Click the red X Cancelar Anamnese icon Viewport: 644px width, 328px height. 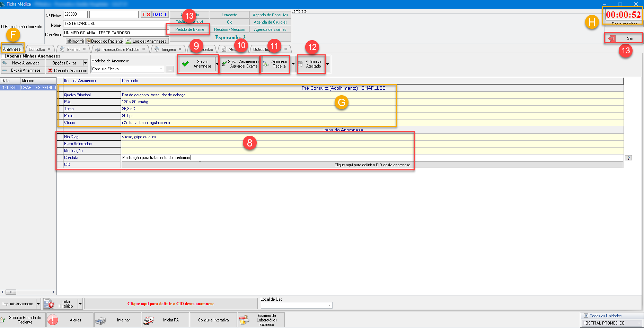coord(50,70)
